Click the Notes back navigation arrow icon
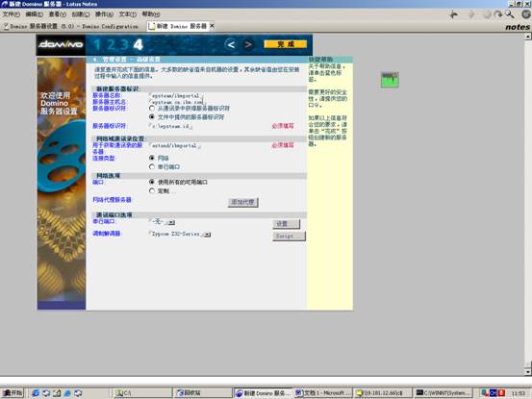The image size is (532, 399). click(x=454, y=14)
